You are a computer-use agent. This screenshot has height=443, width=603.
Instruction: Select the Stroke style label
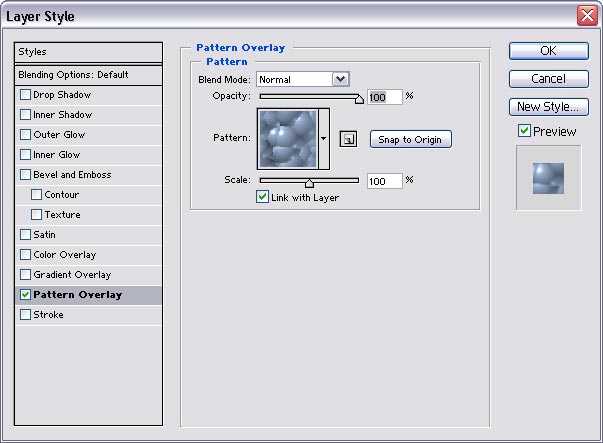click(48, 315)
